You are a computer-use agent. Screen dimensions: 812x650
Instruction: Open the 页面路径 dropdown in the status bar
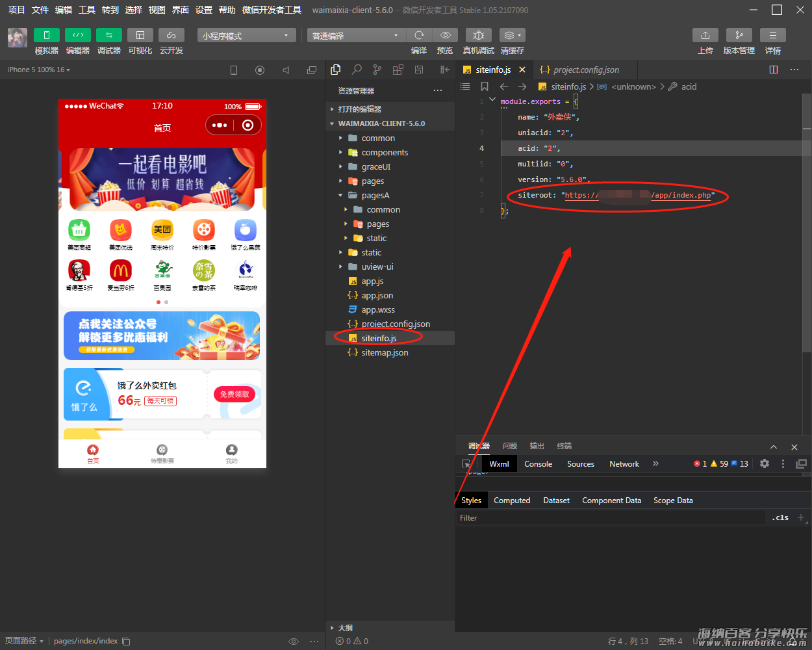click(25, 641)
